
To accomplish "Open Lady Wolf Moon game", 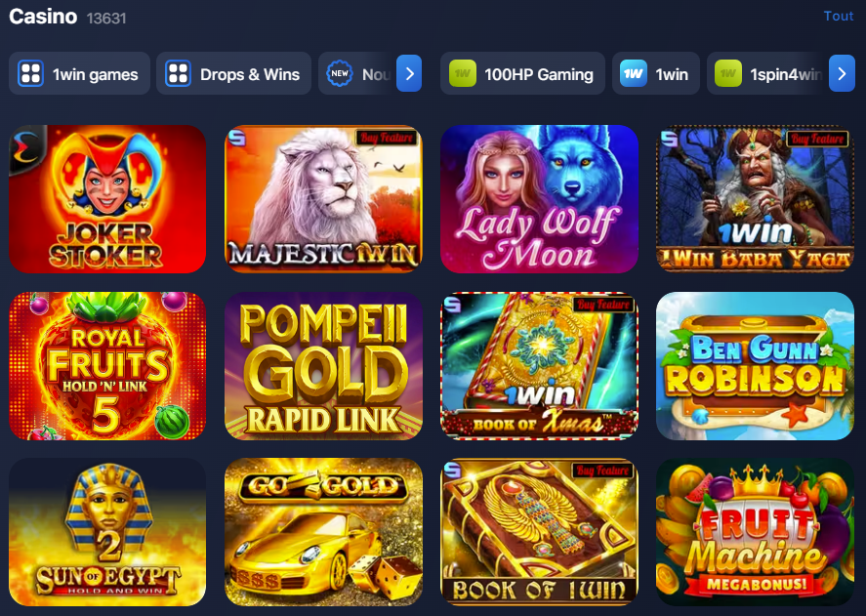I will 539,199.
